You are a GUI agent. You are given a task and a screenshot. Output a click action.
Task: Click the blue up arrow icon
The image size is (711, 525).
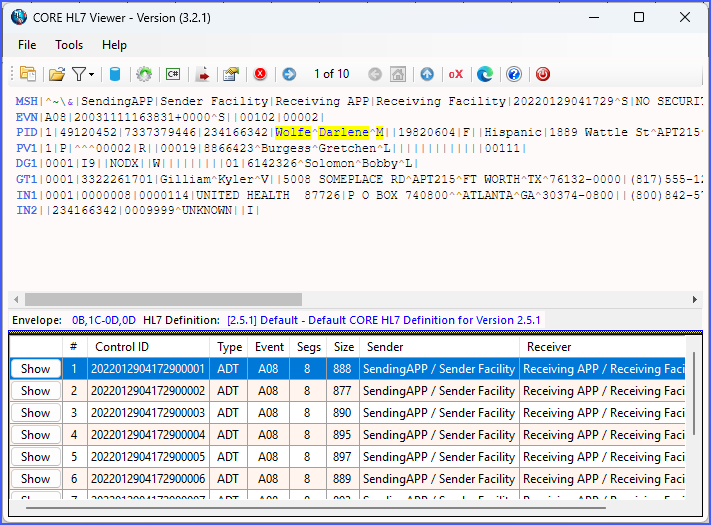tap(427, 74)
